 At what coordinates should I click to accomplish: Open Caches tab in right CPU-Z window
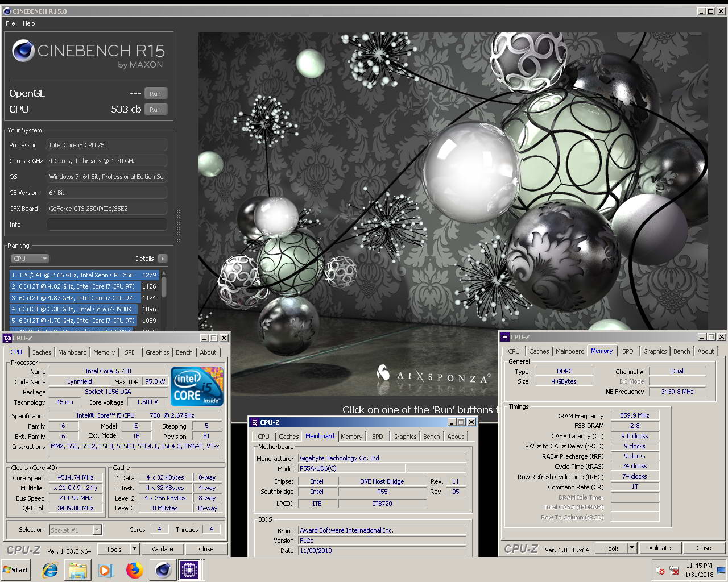tap(539, 351)
